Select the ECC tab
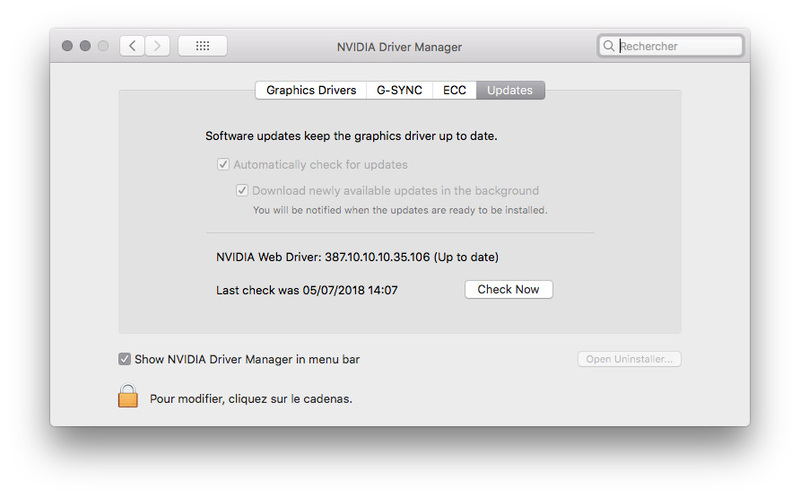 (x=454, y=90)
